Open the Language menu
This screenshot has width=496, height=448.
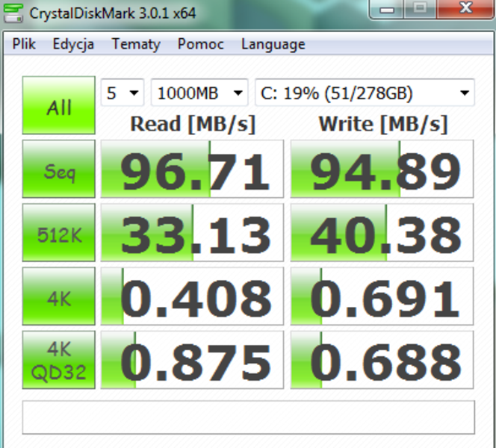273,44
